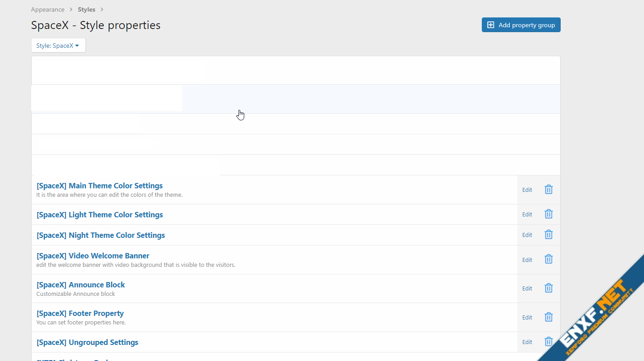The height and width of the screenshot is (361, 644).
Task: Edit the Ungrouped Settings group
Action: (x=527, y=342)
